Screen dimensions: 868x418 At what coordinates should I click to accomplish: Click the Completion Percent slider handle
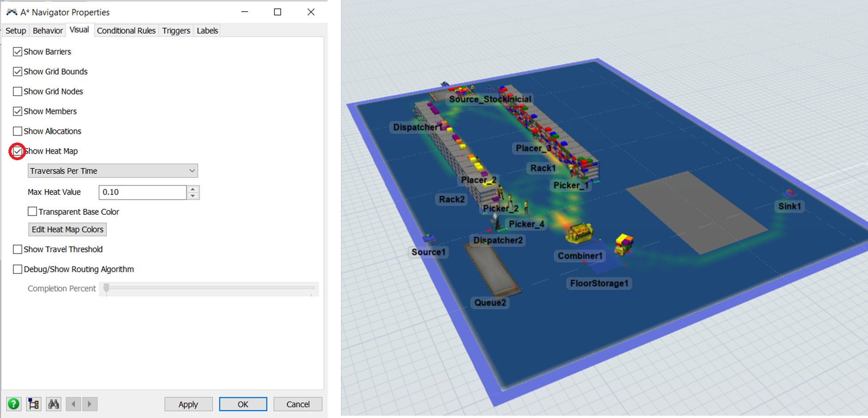tap(106, 288)
